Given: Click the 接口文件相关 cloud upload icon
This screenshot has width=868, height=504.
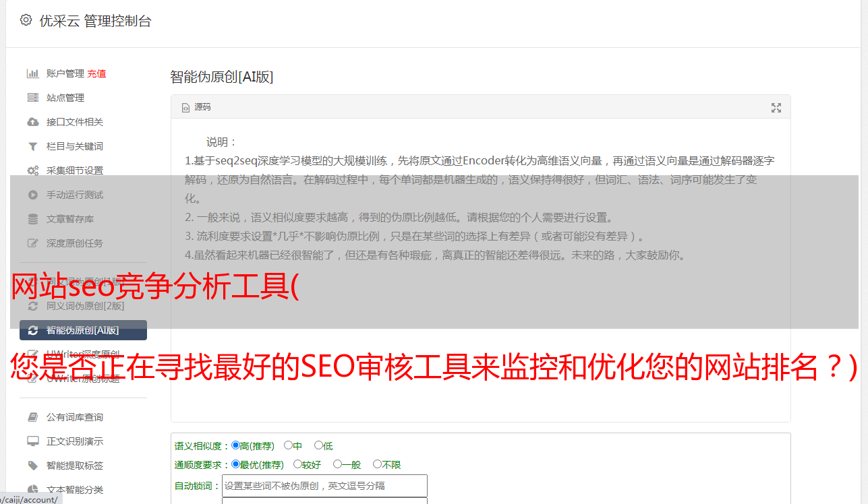Looking at the screenshot, I should click(32, 122).
